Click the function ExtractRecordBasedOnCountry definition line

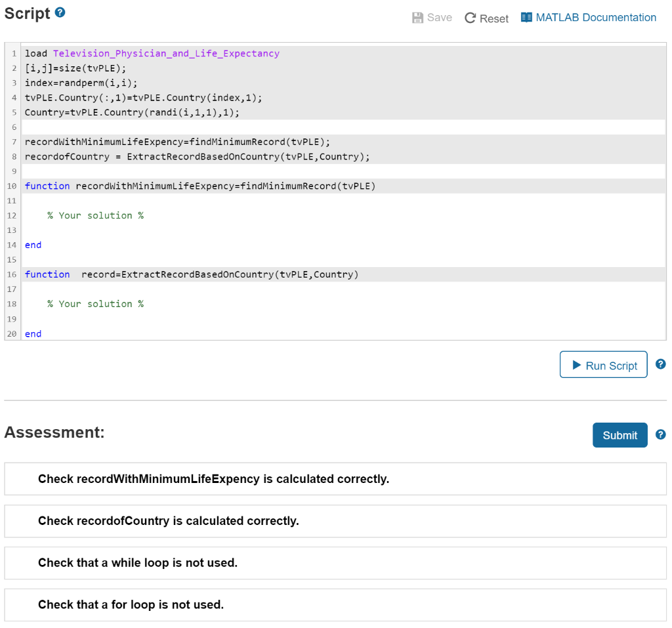click(192, 274)
